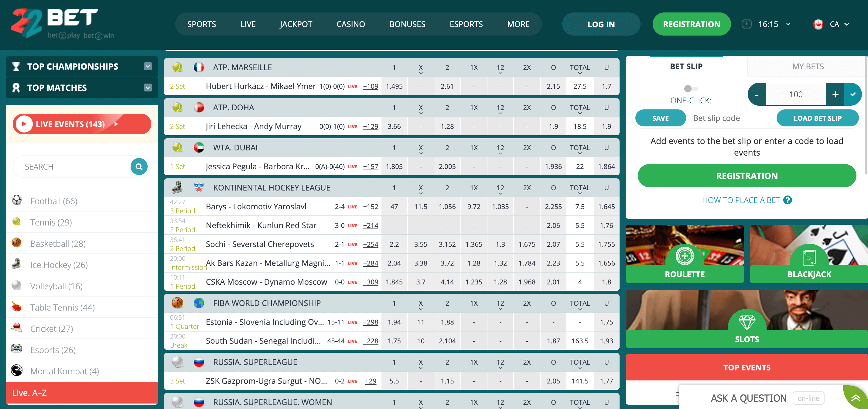Increase the stake with the plus button

835,94
